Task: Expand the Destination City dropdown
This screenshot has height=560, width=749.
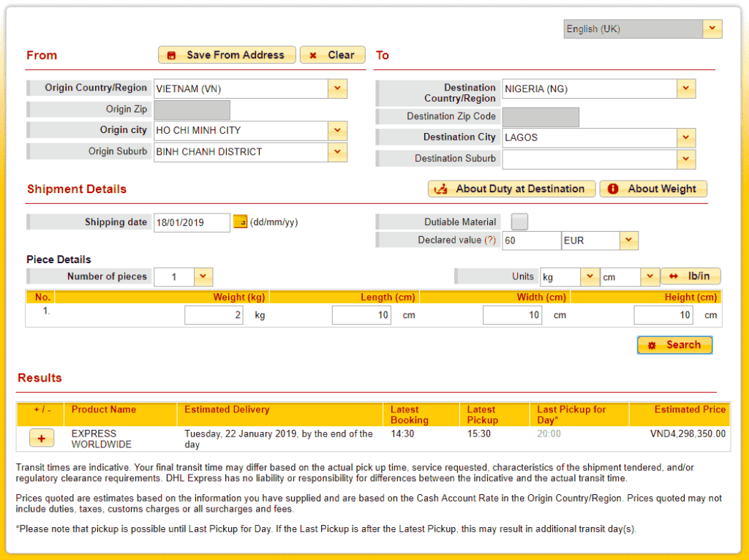Action: (x=686, y=137)
